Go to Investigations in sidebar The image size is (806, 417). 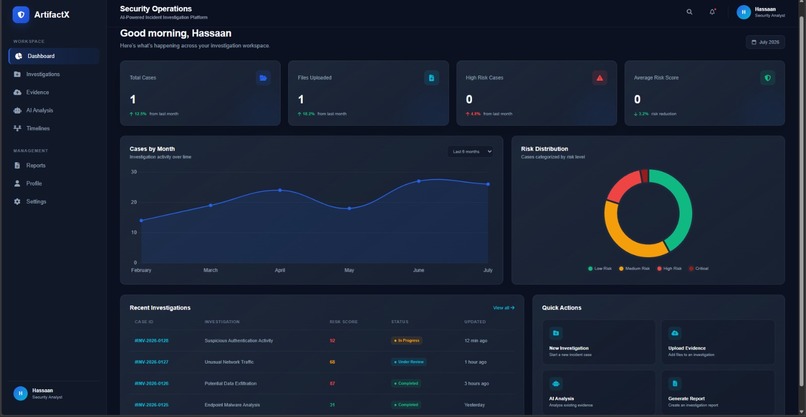tap(54, 74)
